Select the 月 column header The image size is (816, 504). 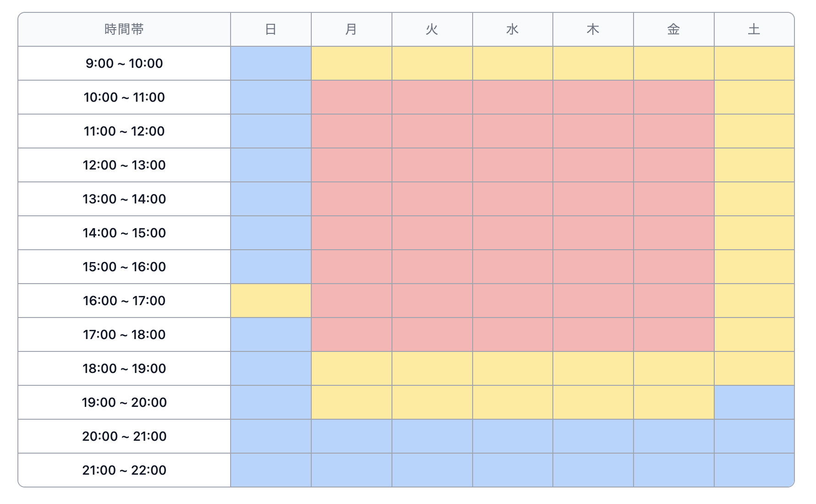pos(351,29)
